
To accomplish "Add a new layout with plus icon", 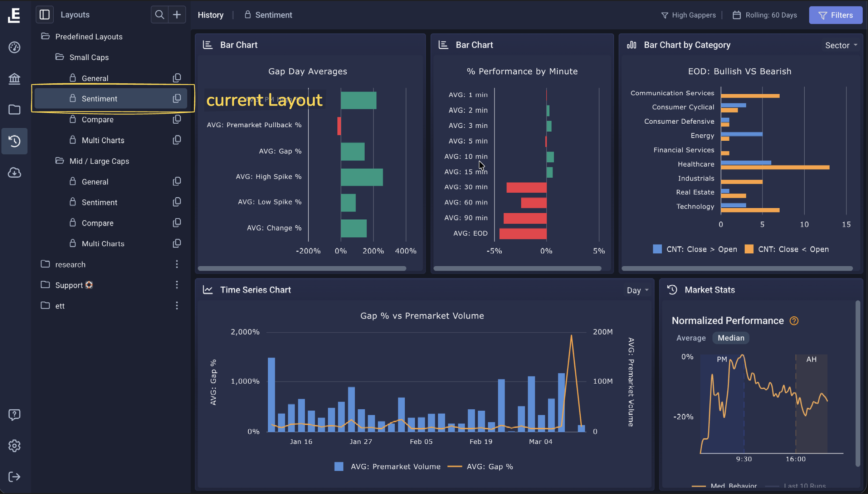I will pyautogui.click(x=177, y=15).
